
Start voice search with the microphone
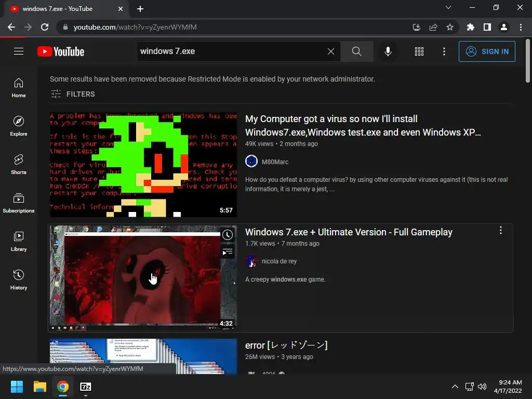coord(388,51)
